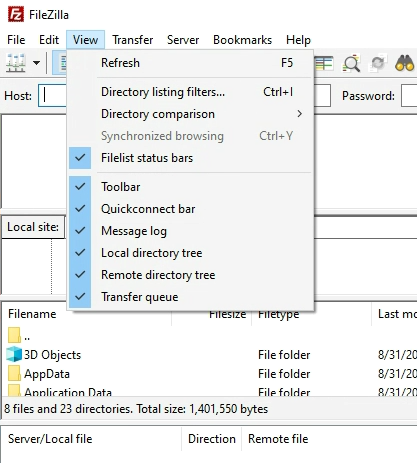The image size is (417, 463).
Task: Hide the Message log
Action: 190,231
